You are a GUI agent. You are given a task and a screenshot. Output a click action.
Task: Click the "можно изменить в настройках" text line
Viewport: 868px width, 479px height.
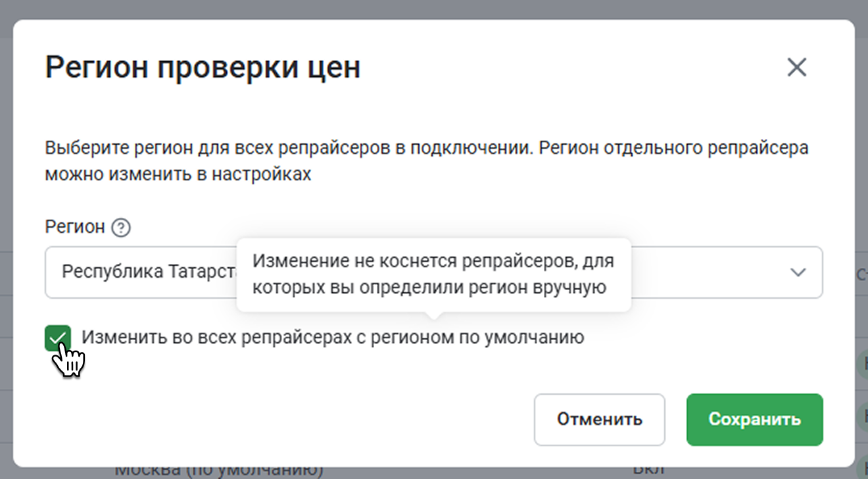[x=178, y=175]
